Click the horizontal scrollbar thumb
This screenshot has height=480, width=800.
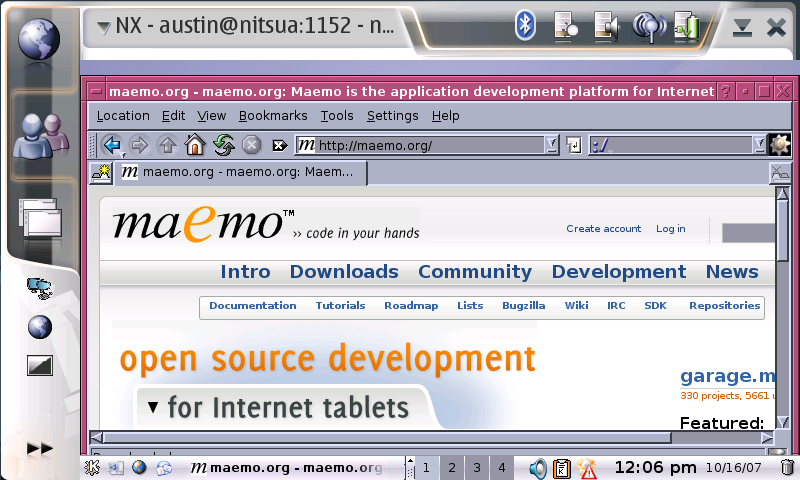(387, 438)
